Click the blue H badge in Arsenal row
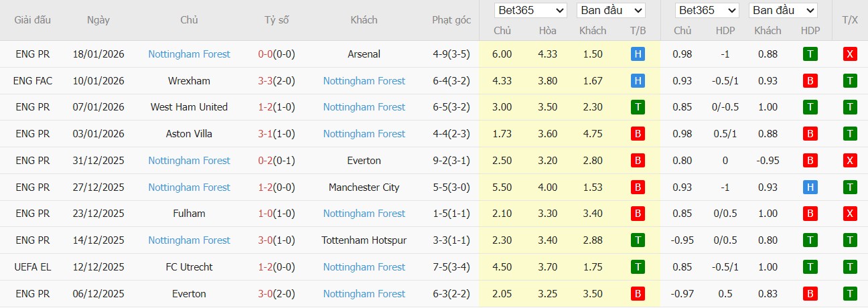This screenshot has width=868, height=308. click(x=638, y=54)
